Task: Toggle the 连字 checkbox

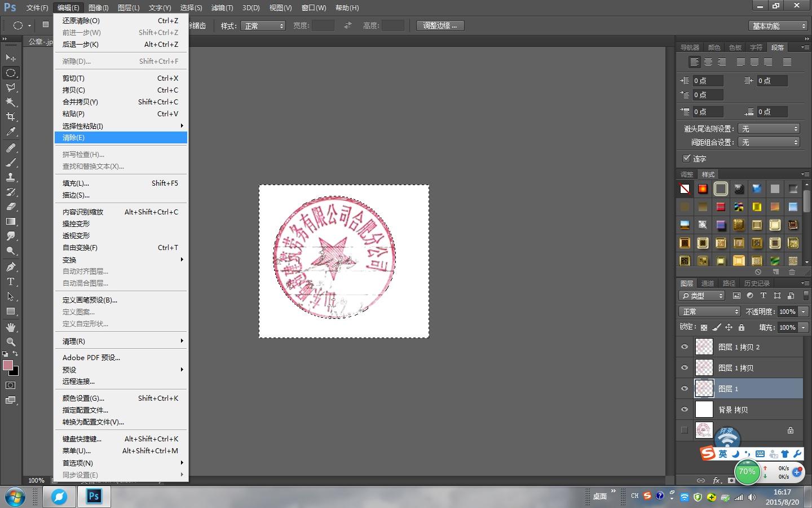Action: coord(686,159)
